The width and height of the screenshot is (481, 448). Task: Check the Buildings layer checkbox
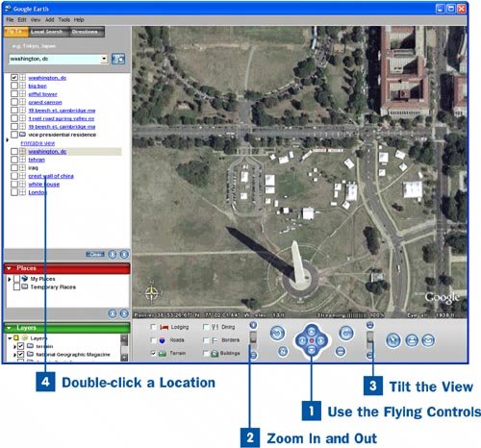[206, 353]
